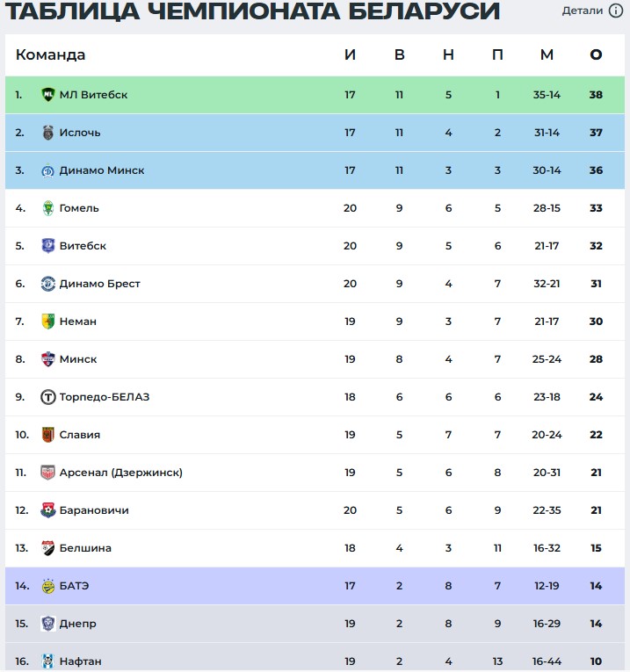Click the БАТЭ yellow club logo
Viewport: 630px width, 672px height.
48,586
